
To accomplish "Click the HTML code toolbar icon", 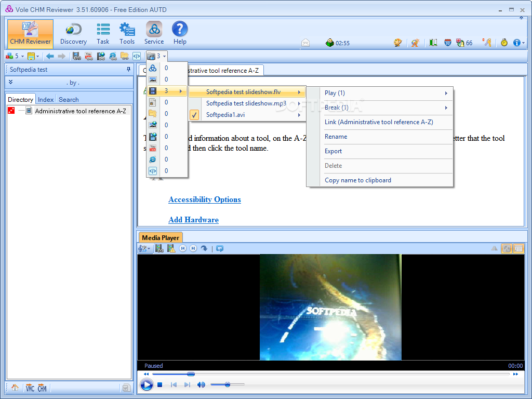I will coord(137,56).
